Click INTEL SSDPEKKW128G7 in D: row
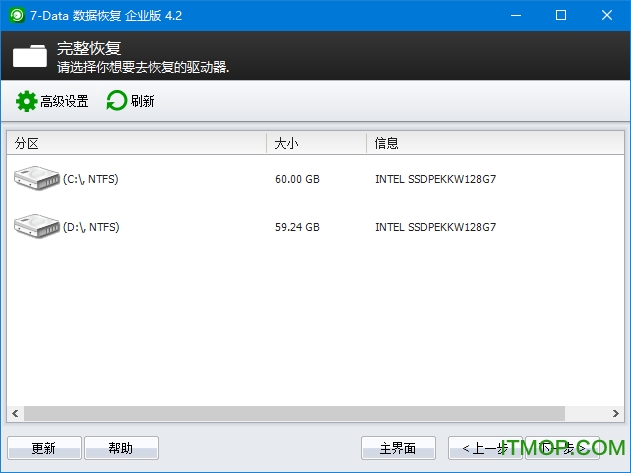The image size is (631, 473). tap(435, 227)
